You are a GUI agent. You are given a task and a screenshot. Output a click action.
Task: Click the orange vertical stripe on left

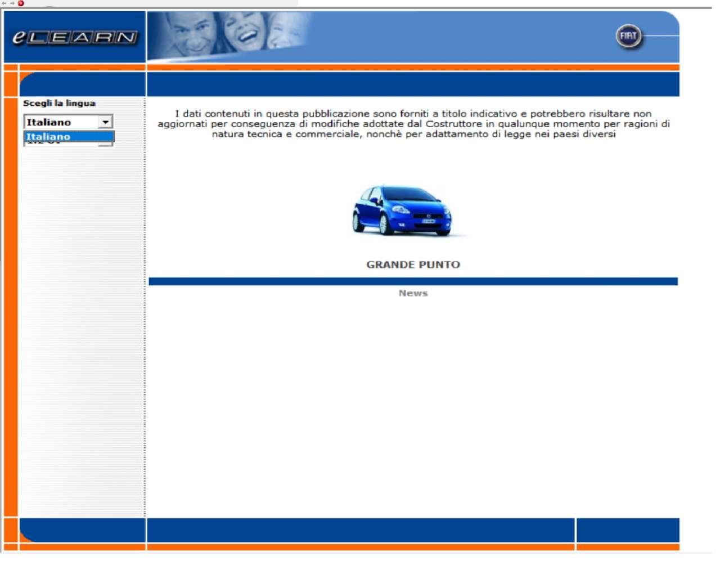tap(11, 304)
